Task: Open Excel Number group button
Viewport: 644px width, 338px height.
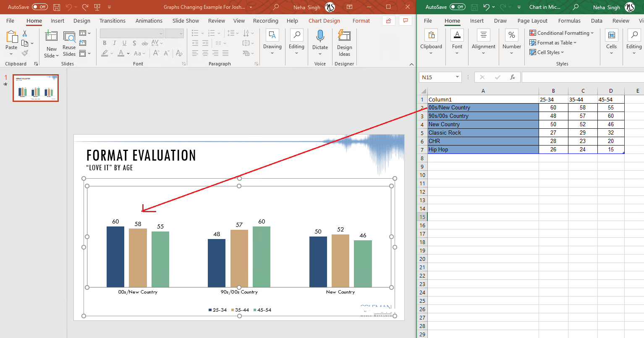Action: [x=512, y=42]
